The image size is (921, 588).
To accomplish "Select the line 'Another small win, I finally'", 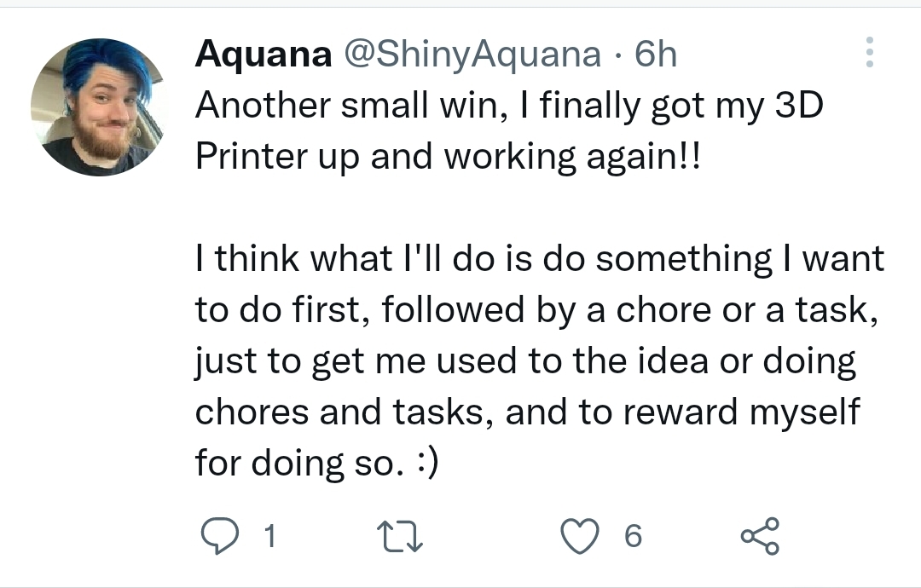I will pos(509,107).
